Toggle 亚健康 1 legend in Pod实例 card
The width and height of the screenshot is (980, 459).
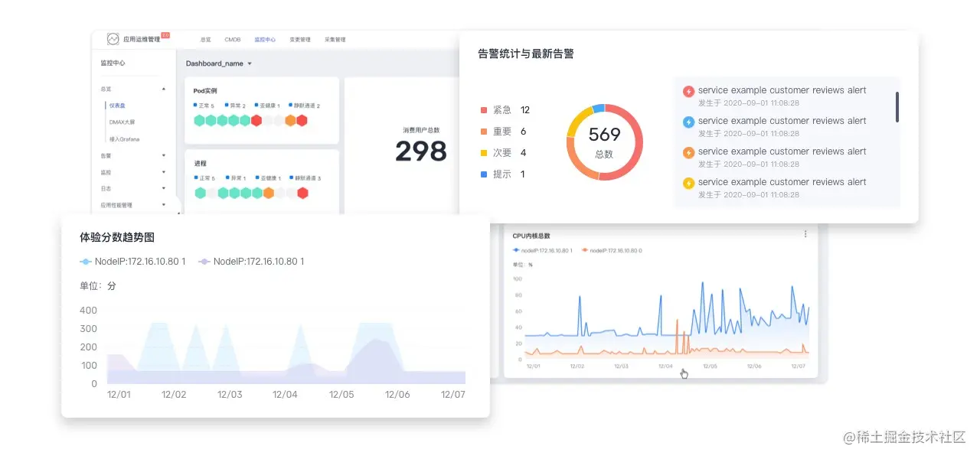267,106
